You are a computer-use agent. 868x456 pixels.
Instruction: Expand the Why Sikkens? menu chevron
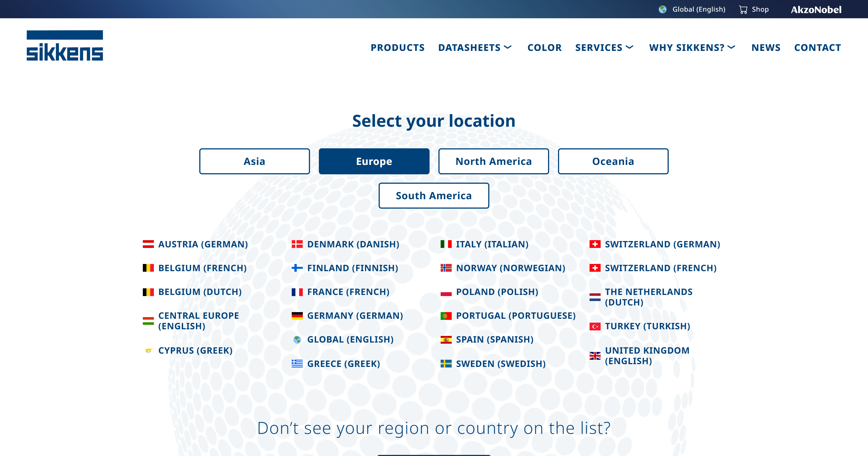731,47
